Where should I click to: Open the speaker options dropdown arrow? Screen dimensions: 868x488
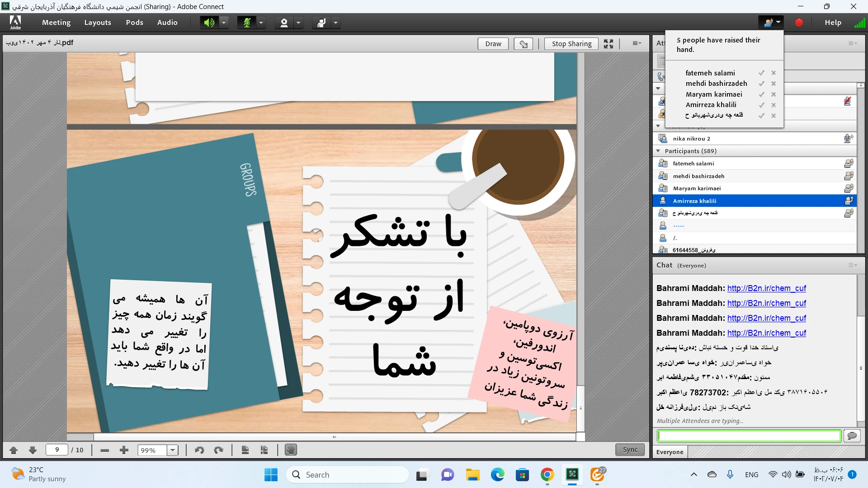click(224, 23)
